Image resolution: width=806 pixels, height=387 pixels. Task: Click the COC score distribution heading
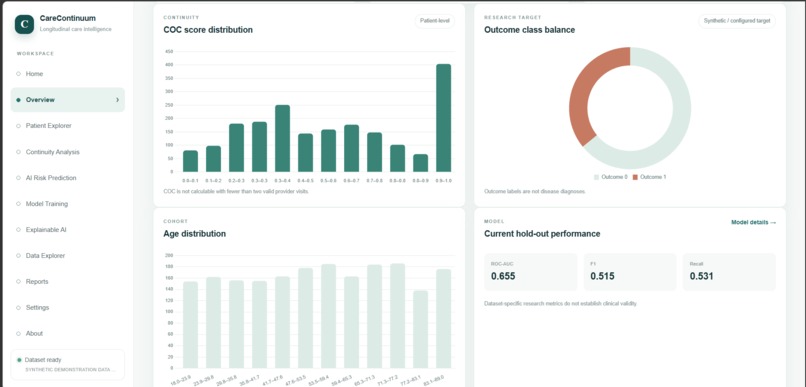click(208, 30)
